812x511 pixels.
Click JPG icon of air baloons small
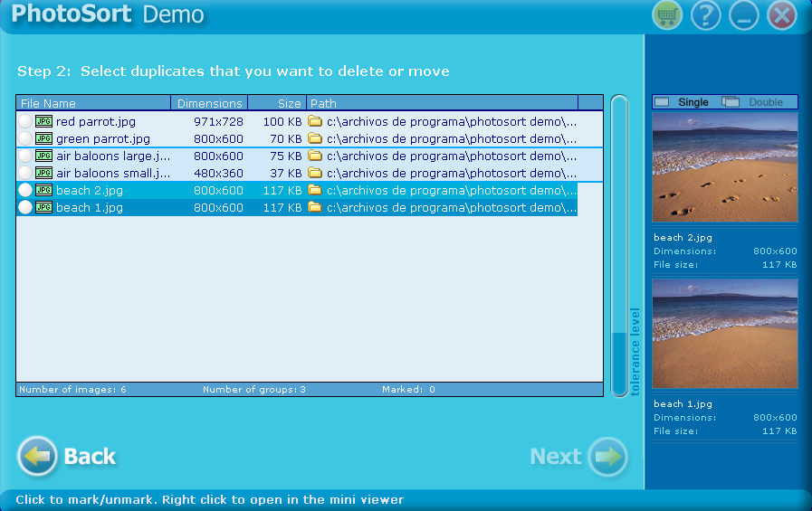(x=44, y=173)
